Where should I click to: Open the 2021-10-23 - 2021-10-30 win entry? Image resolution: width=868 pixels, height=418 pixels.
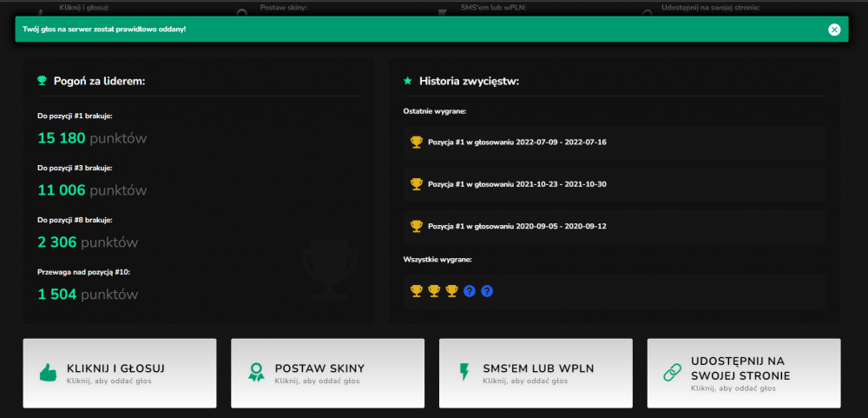coord(615,184)
